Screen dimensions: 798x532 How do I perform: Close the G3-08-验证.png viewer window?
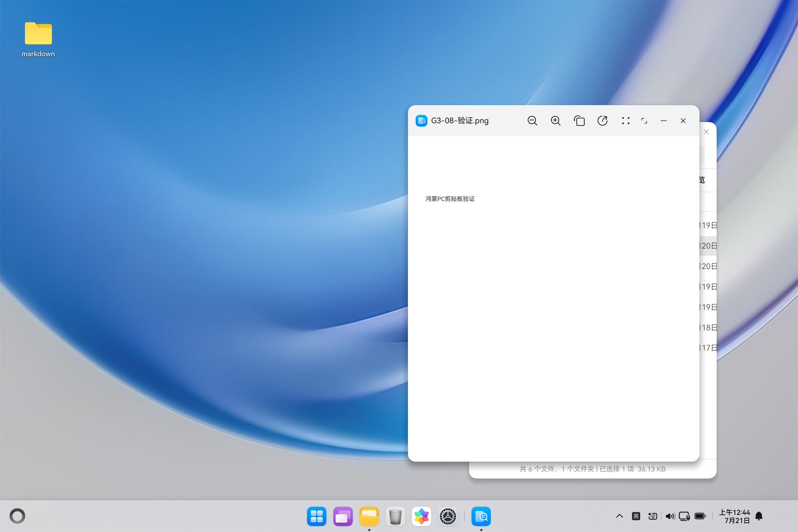(x=683, y=121)
